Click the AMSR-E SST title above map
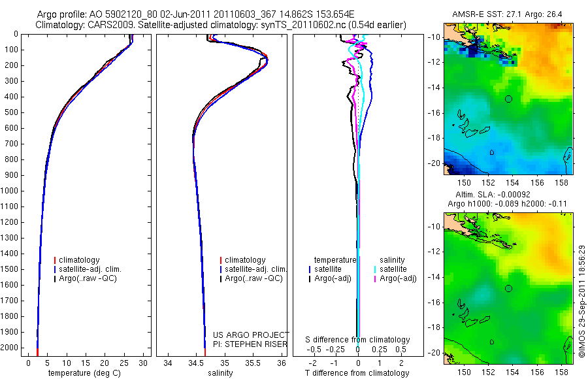The image size is (588, 379). pyautogui.click(x=507, y=14)
